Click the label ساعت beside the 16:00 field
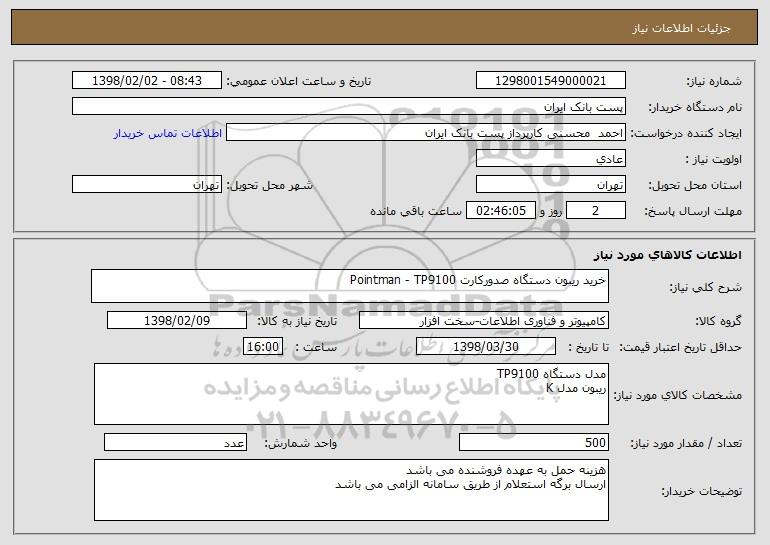The image size is (770, 545). (316, 348)
